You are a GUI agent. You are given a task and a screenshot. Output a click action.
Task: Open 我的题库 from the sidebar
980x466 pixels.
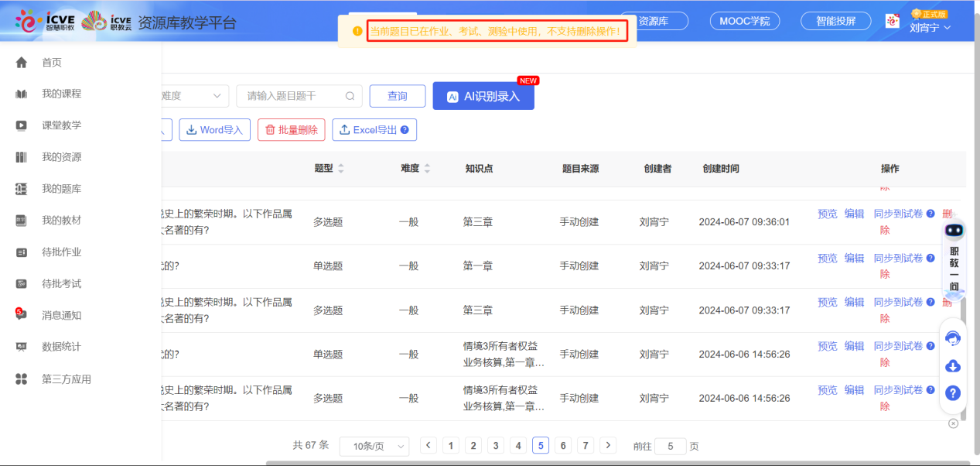tap(61, 189)
